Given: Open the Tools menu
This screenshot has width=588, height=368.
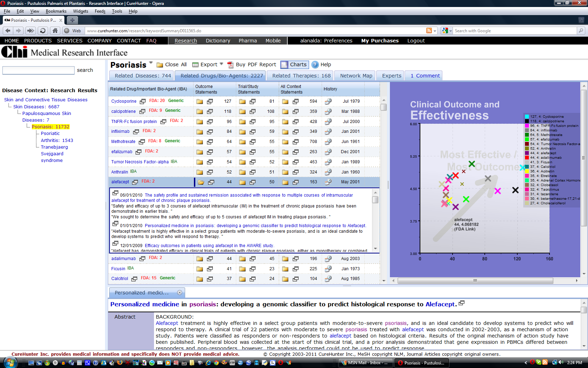Looking at the screenshot, I should (117, 11).
